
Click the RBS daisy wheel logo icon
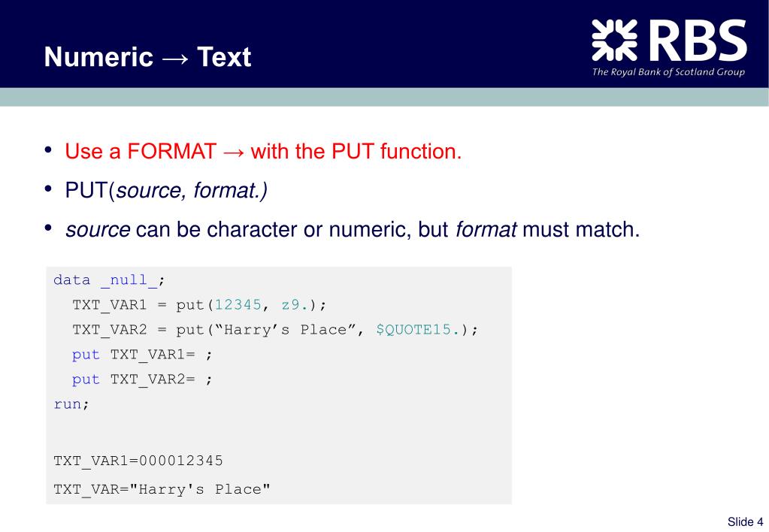click(614, 41)
